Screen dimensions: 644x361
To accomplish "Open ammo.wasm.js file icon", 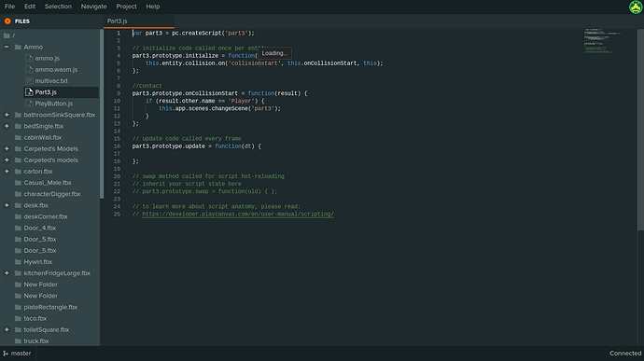I will 29,69.
